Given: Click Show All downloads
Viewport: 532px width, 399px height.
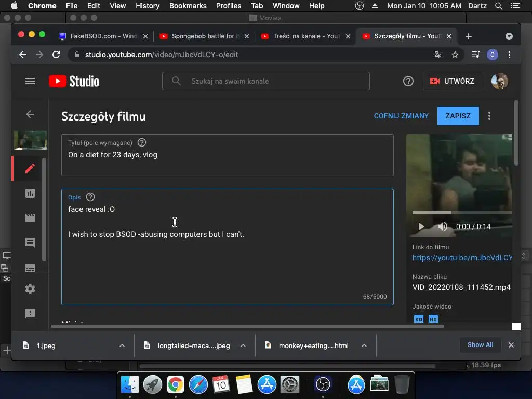Looking at the screenshot, I should point(480,345).
